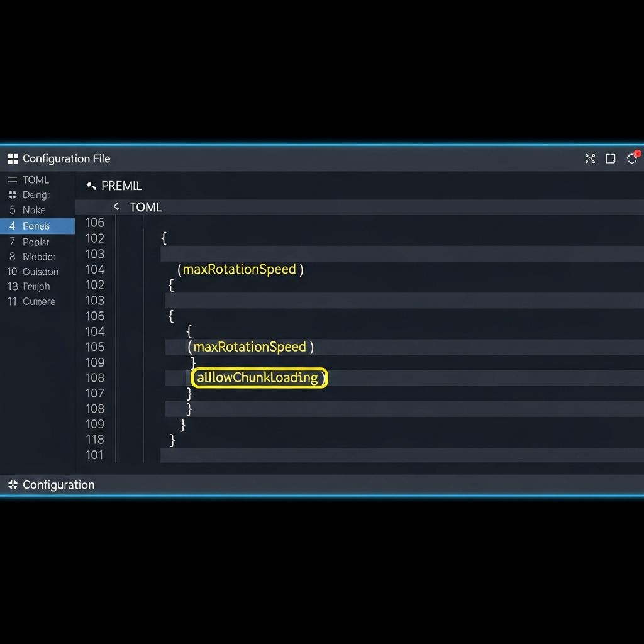The image size is (644, 644).
Task: Open settings gear with red notification badge
Action: 631,159
